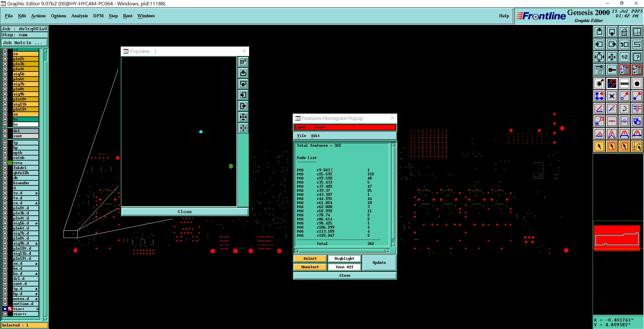Screen dimensions: 644x329
Task: Toggle checkbox for layer drl
Action: (5, 131)
